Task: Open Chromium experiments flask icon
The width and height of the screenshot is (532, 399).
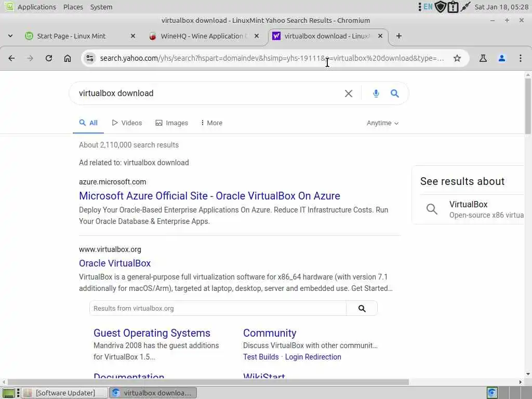Action: [483, 58]
